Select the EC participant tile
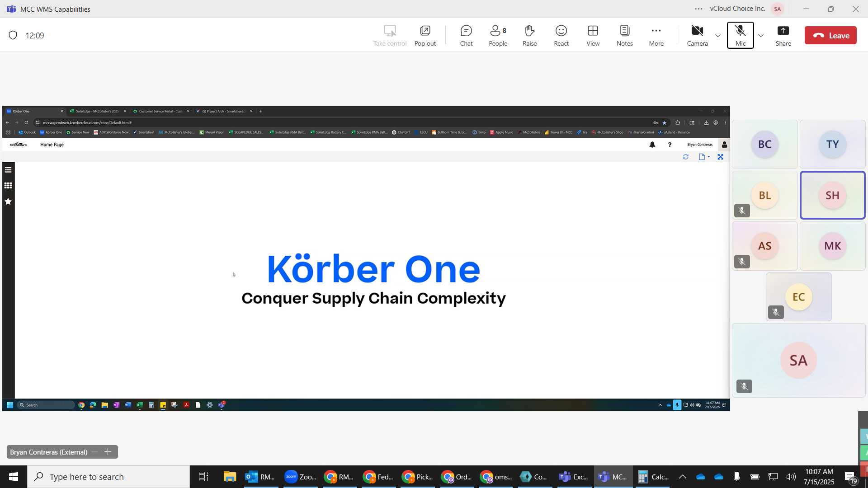868x488 pixels. point(798,297)
